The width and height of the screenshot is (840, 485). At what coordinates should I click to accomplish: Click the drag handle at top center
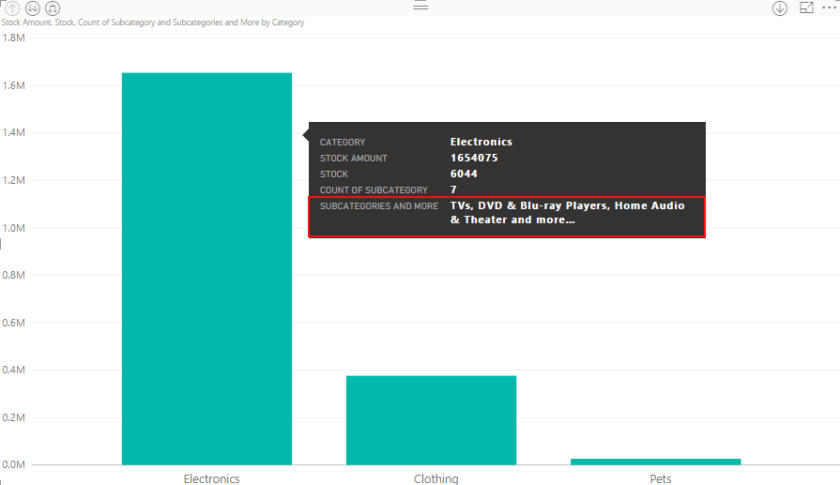pos(420,6)
